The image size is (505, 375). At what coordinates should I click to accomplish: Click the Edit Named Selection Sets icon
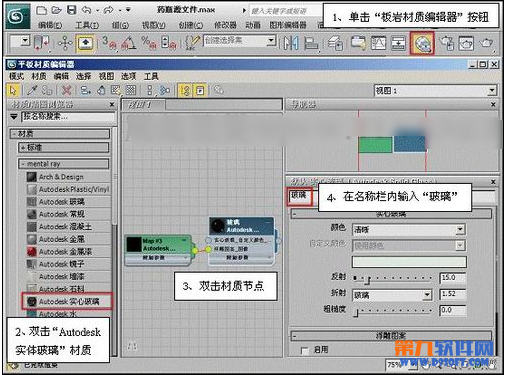click(192, 43)
